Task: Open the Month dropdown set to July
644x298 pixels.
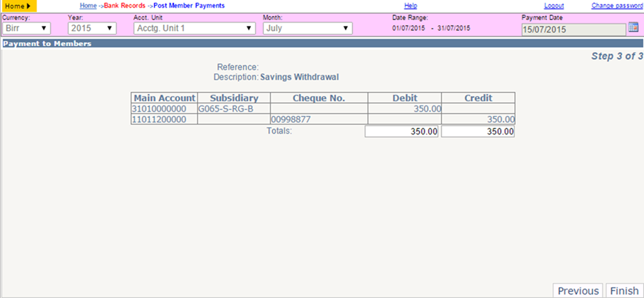Action: click(x=308, y=28)
